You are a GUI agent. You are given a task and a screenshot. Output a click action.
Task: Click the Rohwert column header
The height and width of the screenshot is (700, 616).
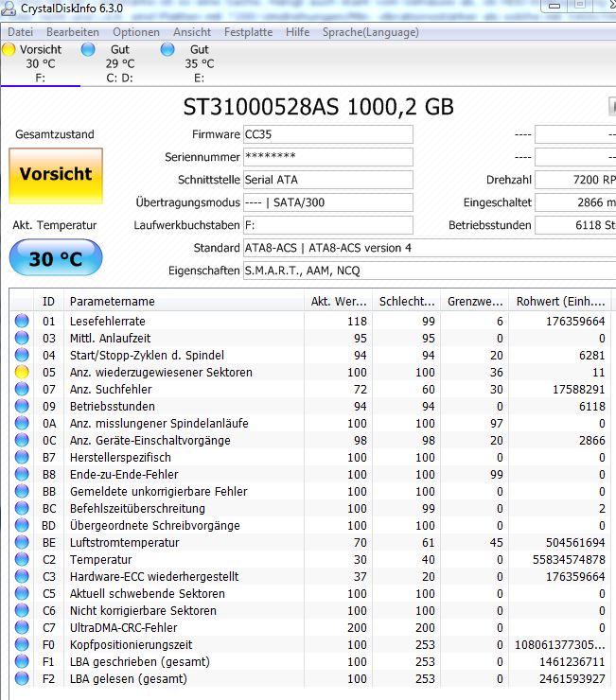pos(560,302)
